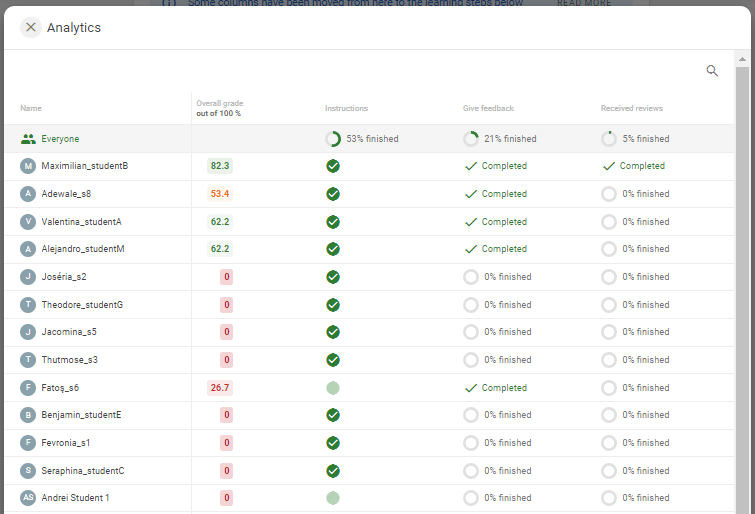Click Andrei Student 1's AS avatar

pyautogui.click(x=28, y=498)
